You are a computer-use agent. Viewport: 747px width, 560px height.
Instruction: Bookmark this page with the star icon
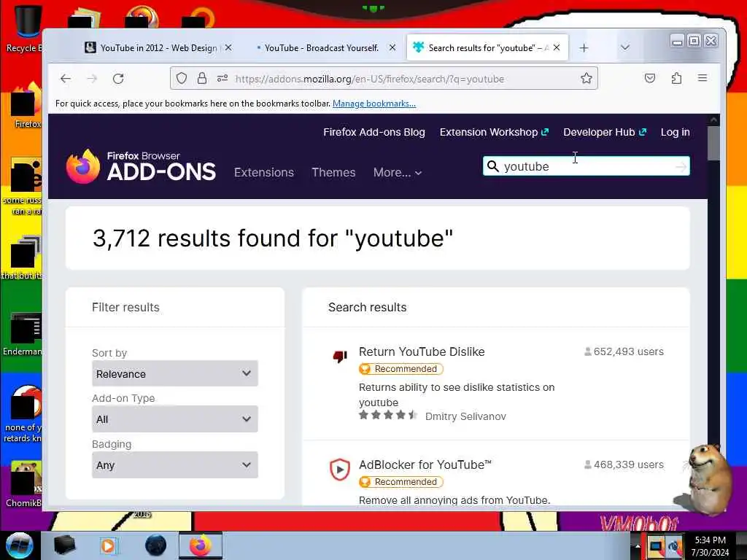(x=587, y=79)
